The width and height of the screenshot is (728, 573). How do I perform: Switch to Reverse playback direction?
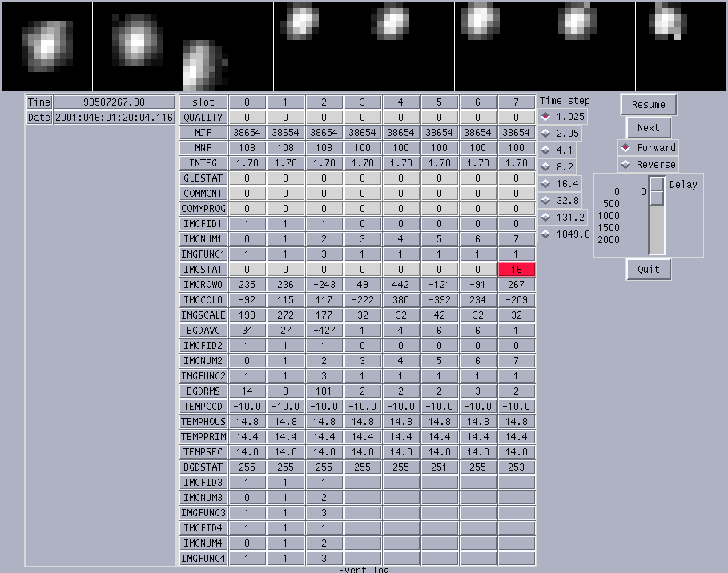tap(648, 164)
